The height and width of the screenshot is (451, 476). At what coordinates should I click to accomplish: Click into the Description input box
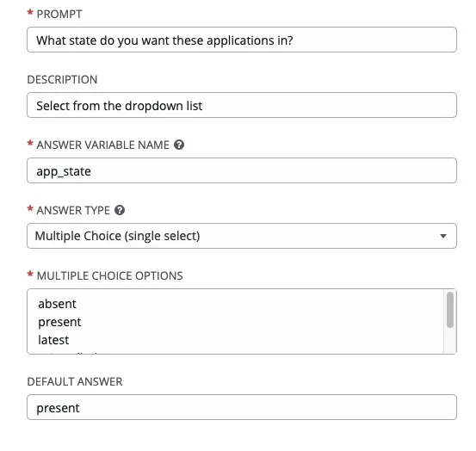(x=242, y=105)
